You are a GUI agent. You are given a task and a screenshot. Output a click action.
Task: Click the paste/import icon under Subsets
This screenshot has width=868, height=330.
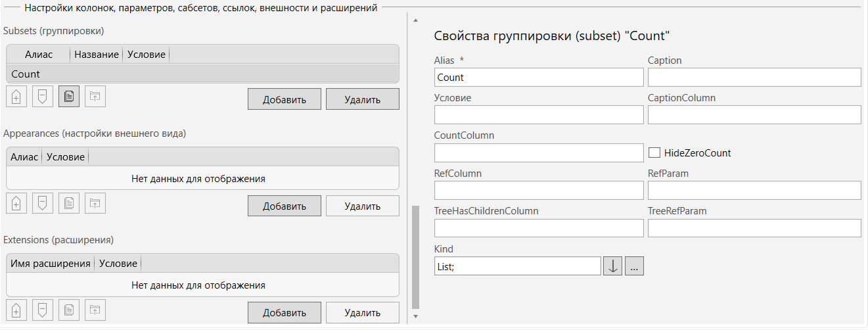(x=95, y=97)
